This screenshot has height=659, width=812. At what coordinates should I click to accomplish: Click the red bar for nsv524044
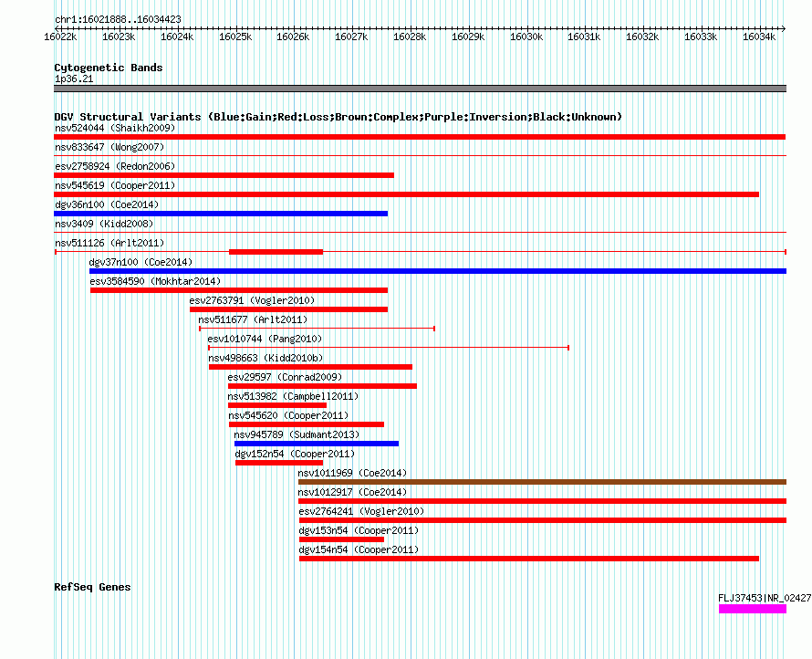click(420, 137)
